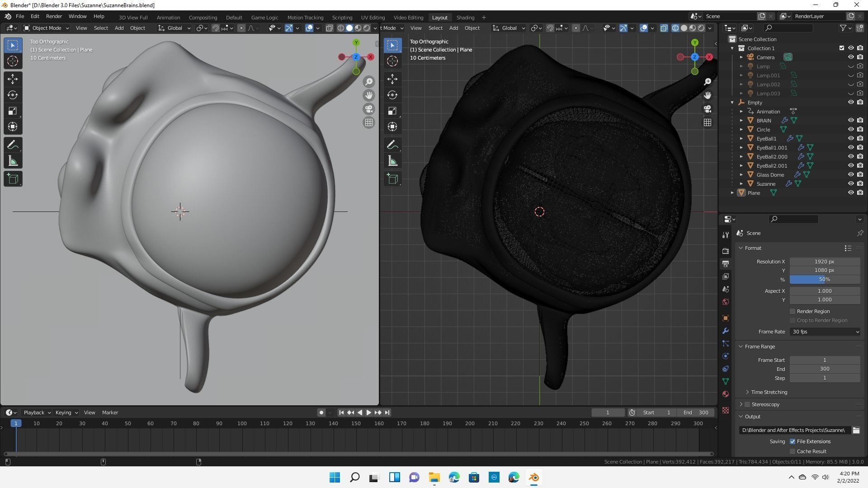Open the Material properties tab
The width and height of the screenshot is (868, 488).
(726, 394)
